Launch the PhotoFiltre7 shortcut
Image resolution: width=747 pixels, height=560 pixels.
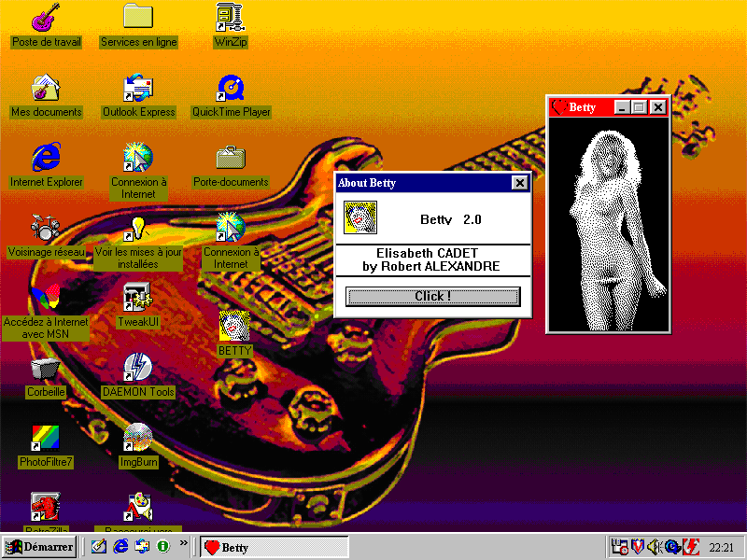[46, 438]
